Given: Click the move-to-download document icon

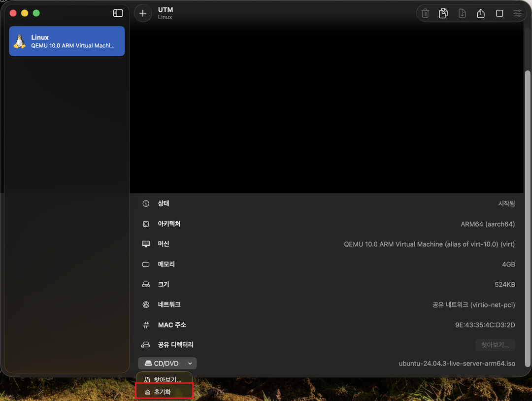Looking at the screenshot, I should 462,13.
